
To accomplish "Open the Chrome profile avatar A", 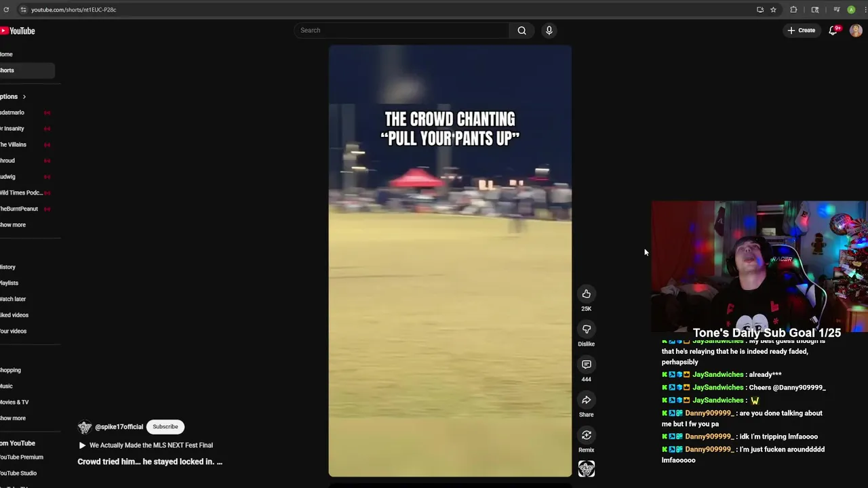I will pos(851,9).
